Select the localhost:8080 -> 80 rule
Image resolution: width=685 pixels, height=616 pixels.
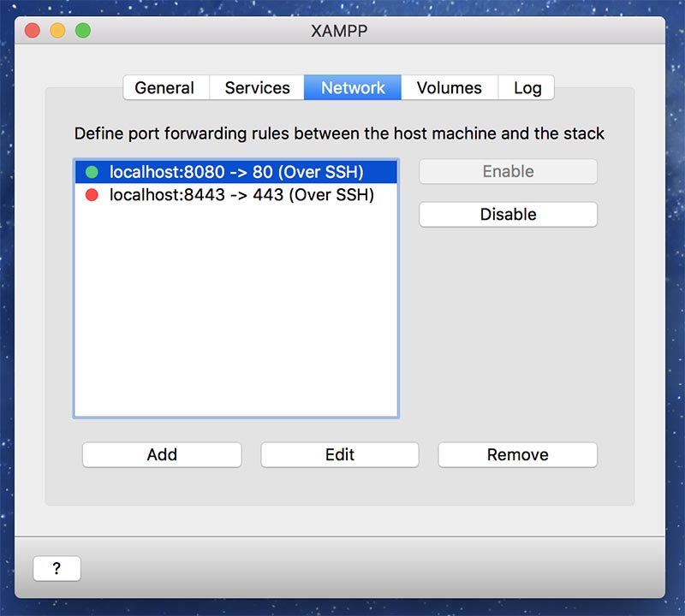(x=236, y=172)
